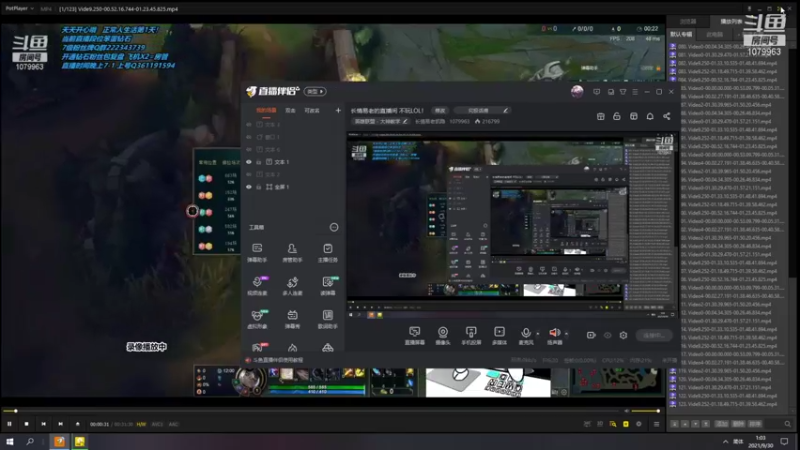Toggle preview eye beside settings gear
This screenshot has width=800, height=450.
pyautogui.click(x=607, y=335)
